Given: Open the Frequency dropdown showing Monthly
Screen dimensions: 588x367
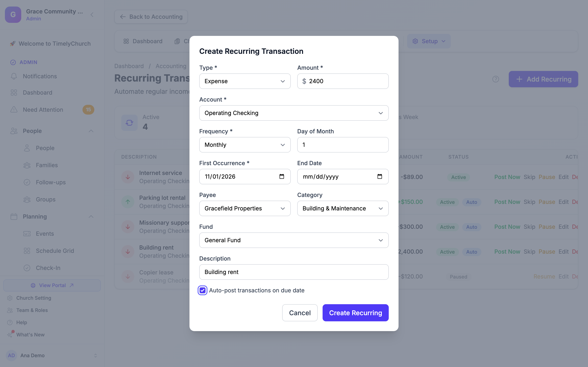Looking at the screenshot, I should click(x=245, y=145).
